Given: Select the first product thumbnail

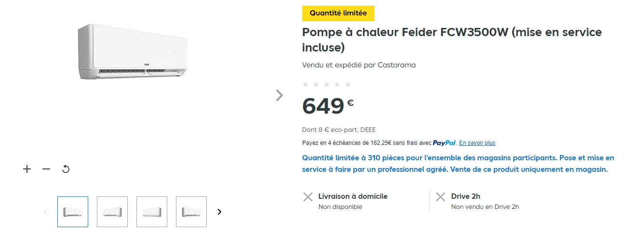Looking at the screenshot, I should 73,212.
